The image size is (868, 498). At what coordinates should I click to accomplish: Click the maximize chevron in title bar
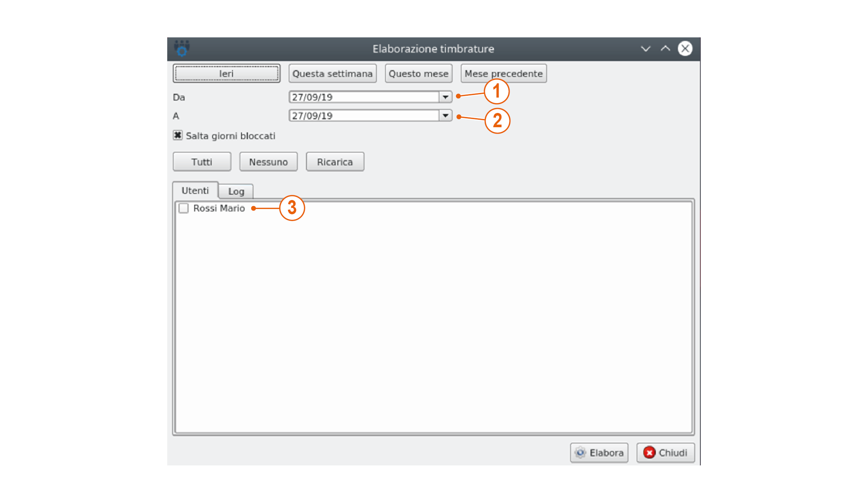pyautogui.click(x=665, y=49)
